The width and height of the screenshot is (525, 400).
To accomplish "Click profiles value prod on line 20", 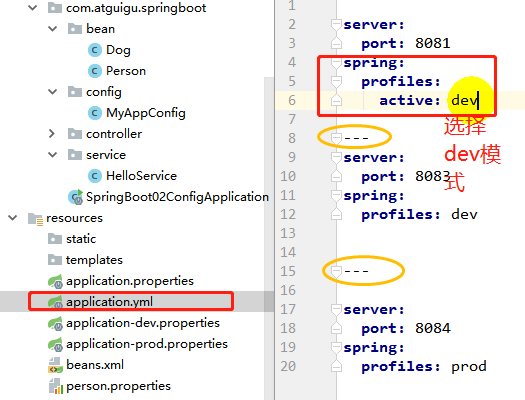I will [x=468, y=367].
